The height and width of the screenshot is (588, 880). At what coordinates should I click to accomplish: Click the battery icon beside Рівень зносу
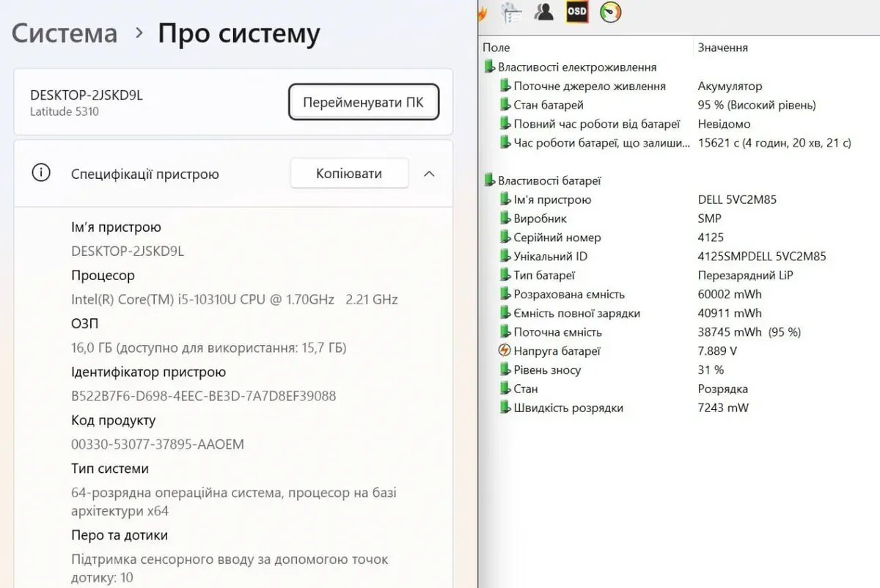pos(505,370)
